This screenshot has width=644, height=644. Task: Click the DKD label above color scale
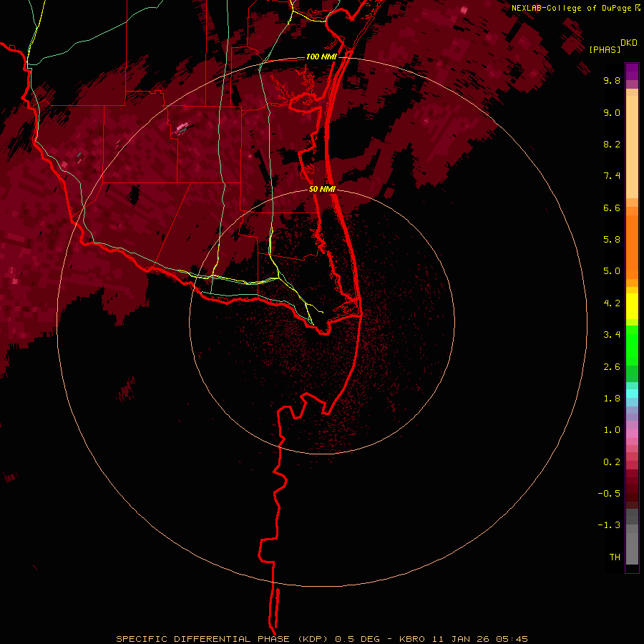(x=629, y=43)
